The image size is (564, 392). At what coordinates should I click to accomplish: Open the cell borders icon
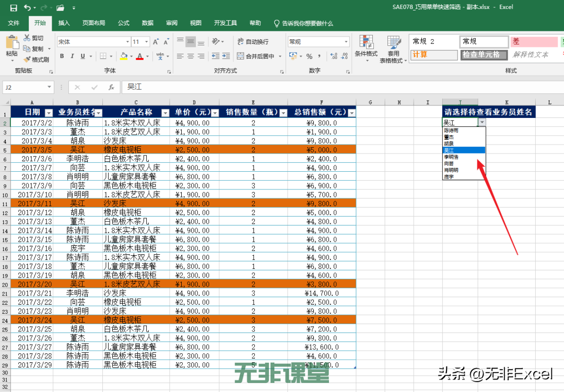coord(103,56)
